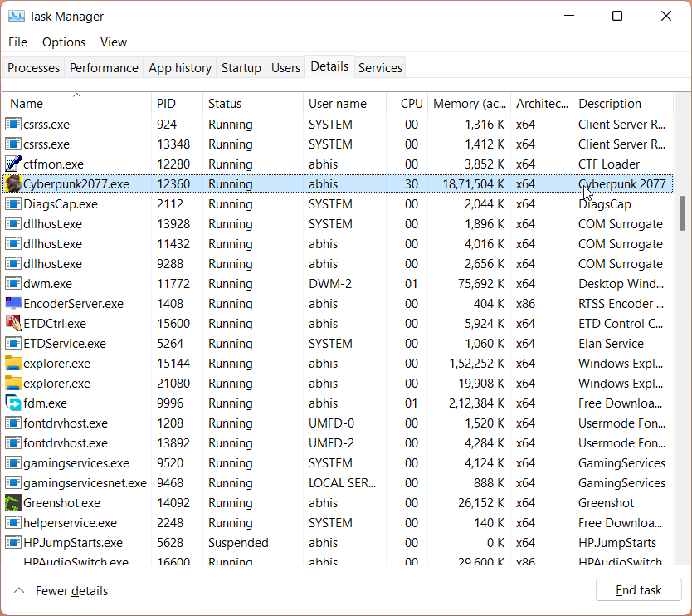Viewport: 692px width, 616px height.
Task: Click the Task Manager title bar icon
Action: point(17,17)
